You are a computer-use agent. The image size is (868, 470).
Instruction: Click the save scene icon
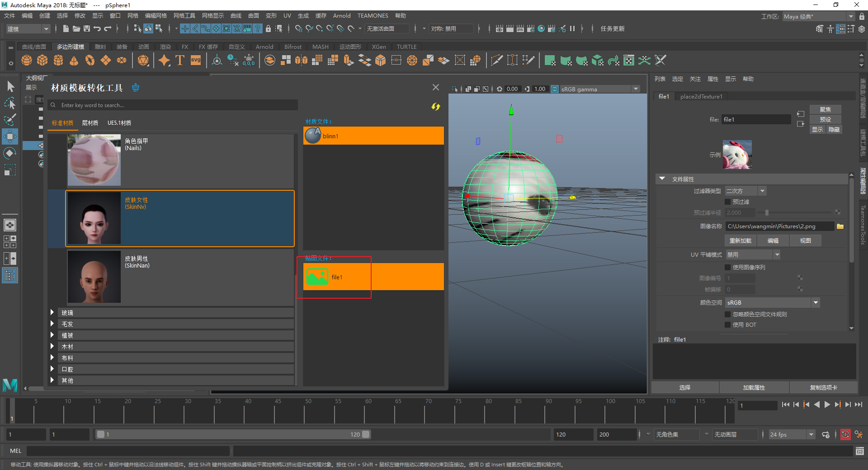pyautogui.click(x=87, y=28)
